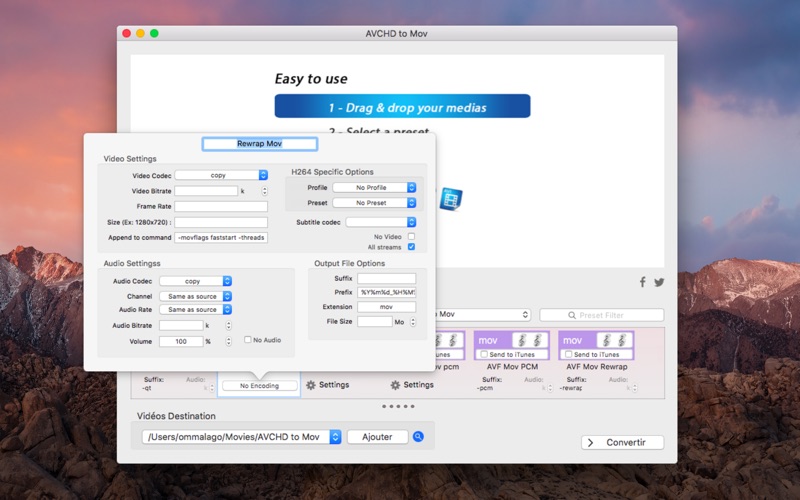The image size is (800, 500).
Task: Click the File Size input field
Action: [x=374, y=321]
